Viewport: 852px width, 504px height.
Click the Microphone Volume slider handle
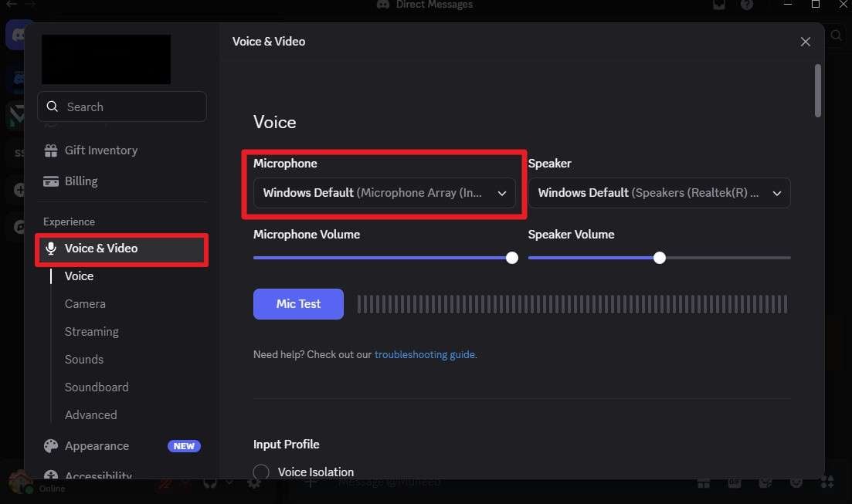[512, 258]
